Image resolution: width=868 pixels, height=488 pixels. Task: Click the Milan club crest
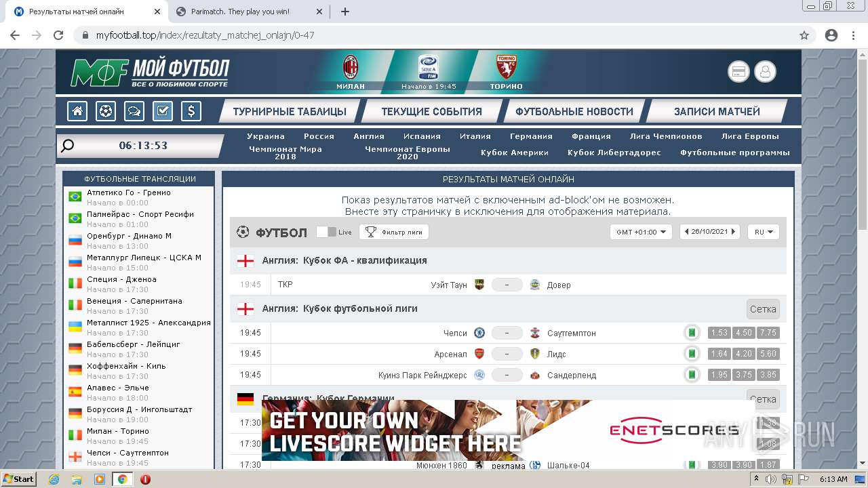[351, 67]
